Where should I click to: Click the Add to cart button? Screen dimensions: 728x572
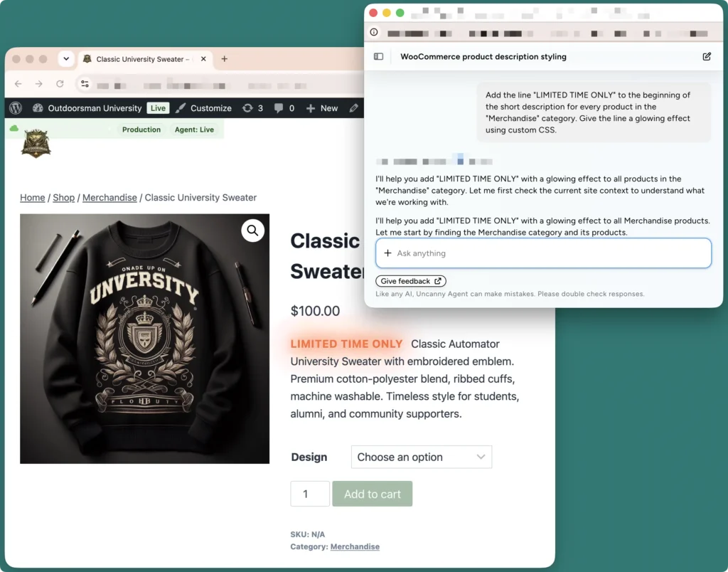pyautogui.click(x=373, y=494)
